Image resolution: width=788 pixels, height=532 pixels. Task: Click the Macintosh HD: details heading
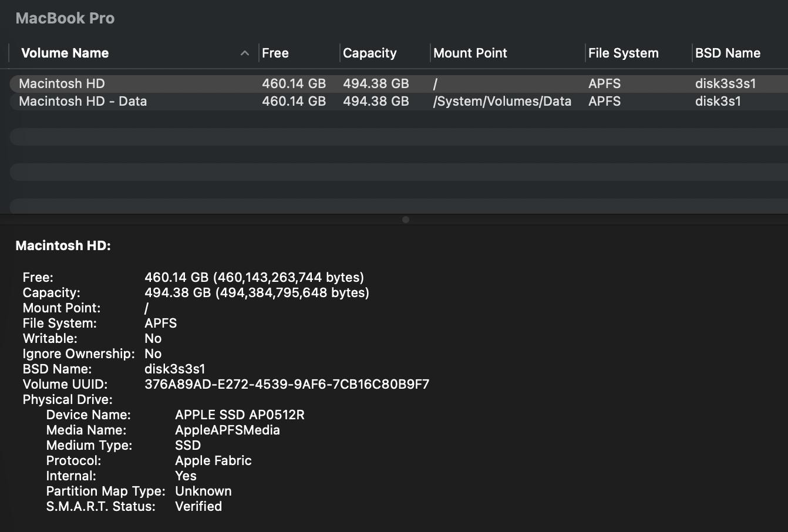click(x=63, y=245)
